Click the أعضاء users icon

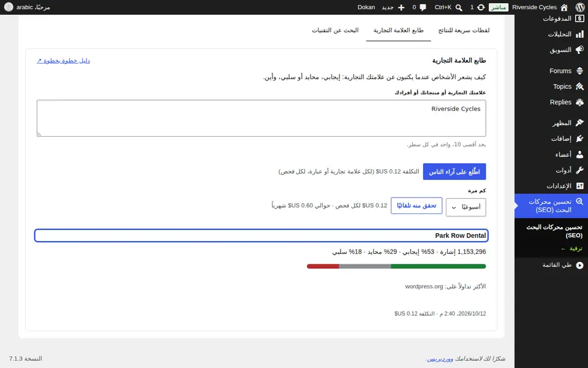pos(579,155)
